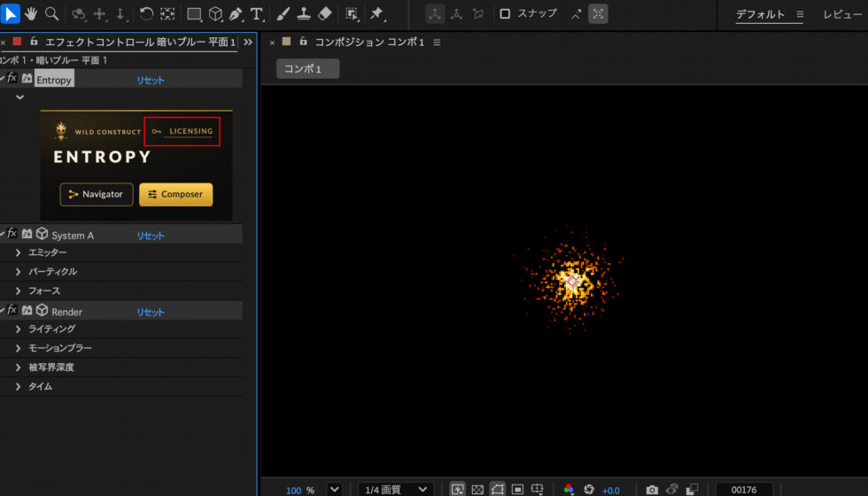The height and width of the screenshot is (496, 868).
Task: Choose World Axis mode icon
Action: click(x=457, y=14)
